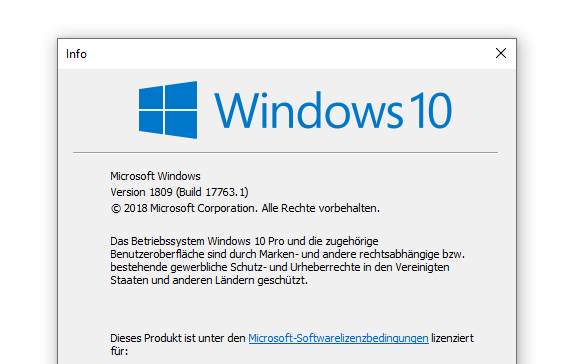Viewport: 584px width, 364px height.
Task: Click the large "10" in the banner
Action: 431,110
